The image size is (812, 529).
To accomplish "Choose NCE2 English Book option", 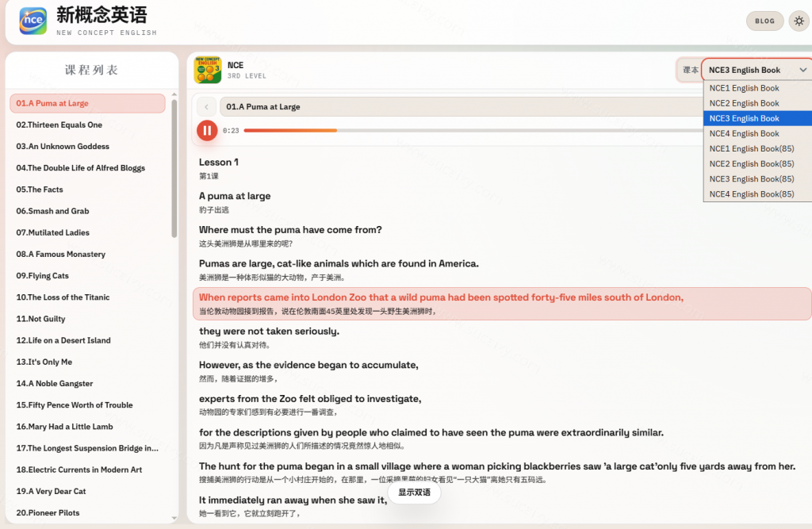I will (x=757, y=103).
